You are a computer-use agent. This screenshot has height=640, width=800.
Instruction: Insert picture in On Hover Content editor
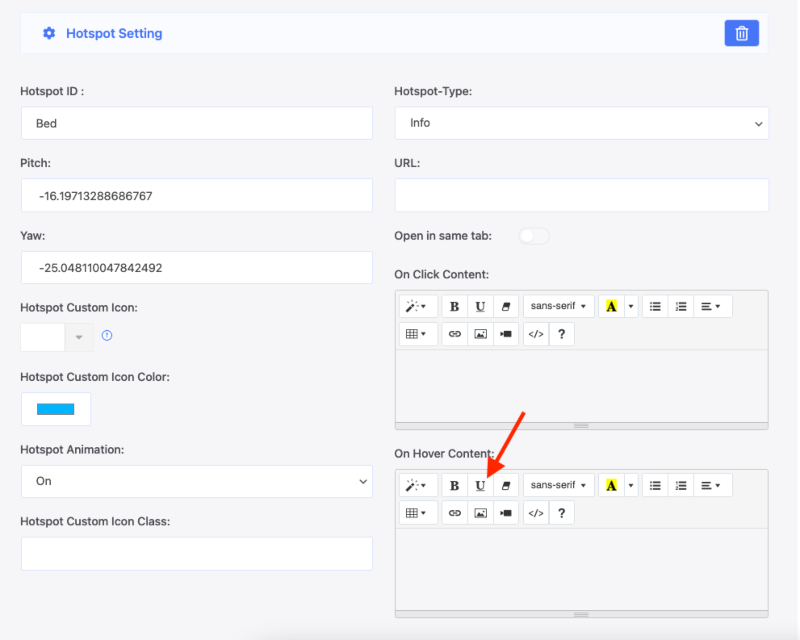point(480,513)
